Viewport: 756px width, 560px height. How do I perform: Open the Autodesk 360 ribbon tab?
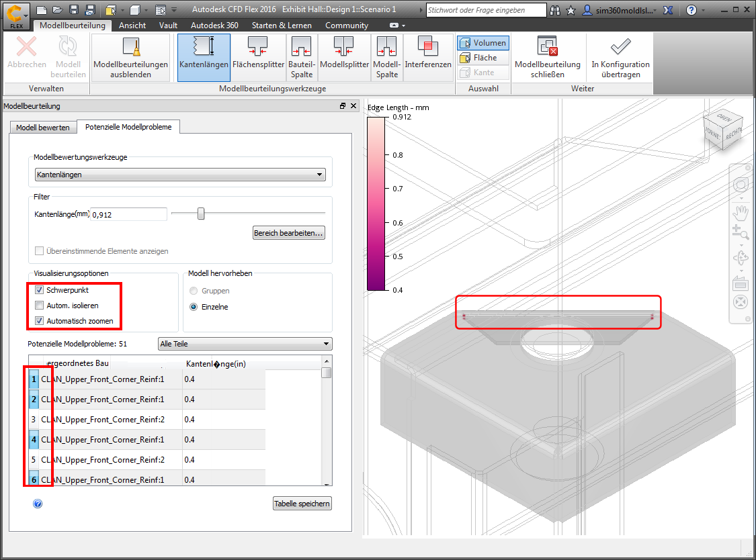(x=214, y=26)
